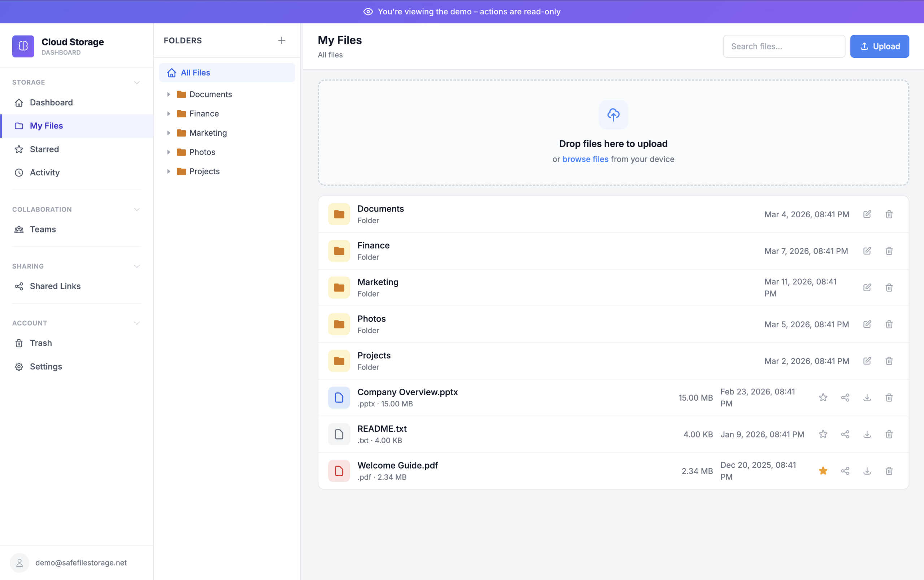Delete the README.txt file

(889, 434)
